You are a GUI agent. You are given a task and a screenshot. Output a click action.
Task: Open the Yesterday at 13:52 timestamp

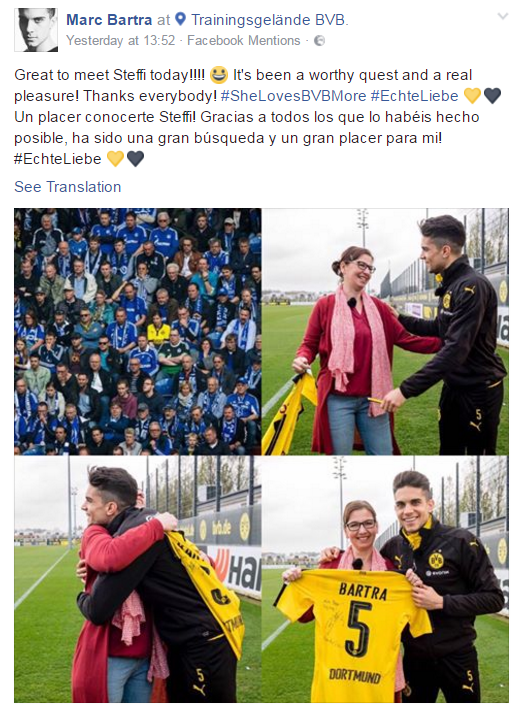(121, 40)
